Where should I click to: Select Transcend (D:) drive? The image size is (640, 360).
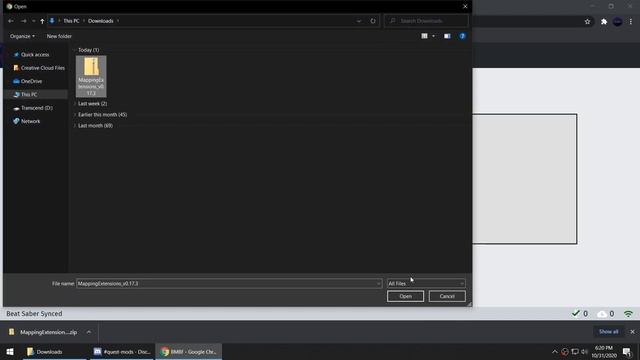click(x=33, y=108)
